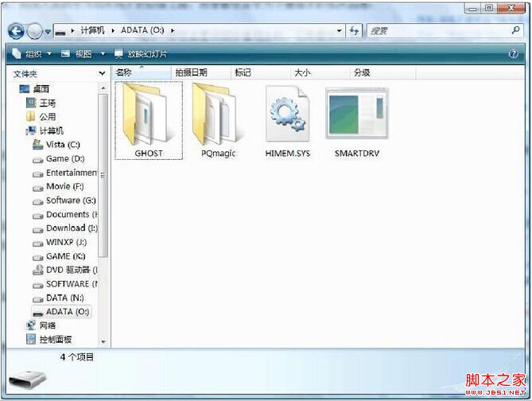Open 控制面板 in the folder tree
The height and width of the screenshot is (401, 532).
coord(56,340)
